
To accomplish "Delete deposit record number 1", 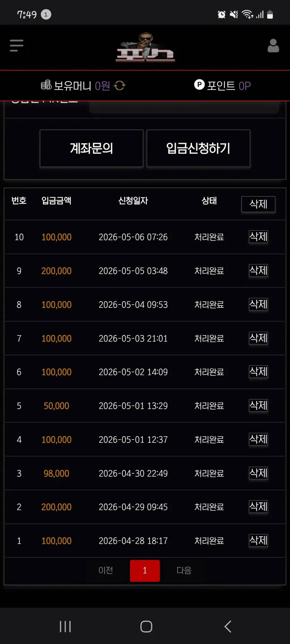I will (258, 540).
